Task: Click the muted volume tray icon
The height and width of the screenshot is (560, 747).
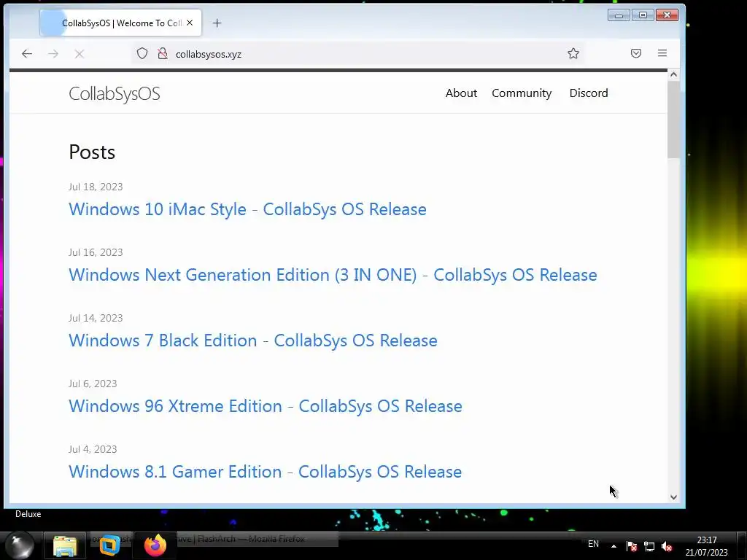Action: tap(667, 546)
